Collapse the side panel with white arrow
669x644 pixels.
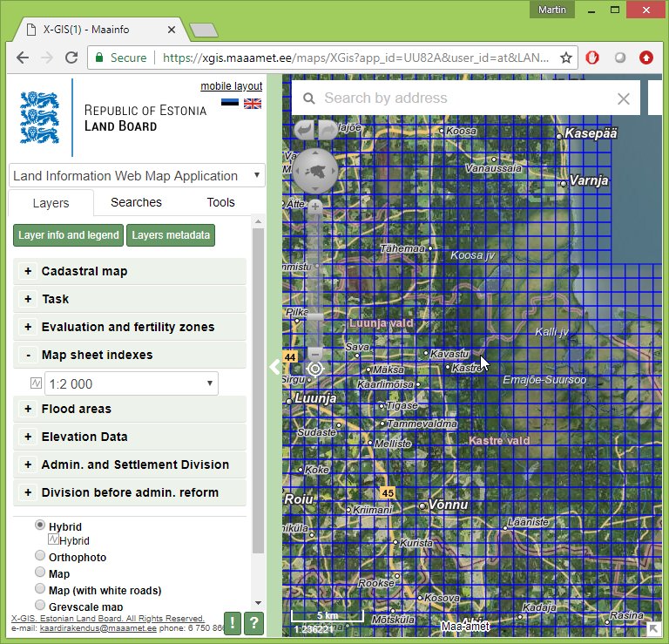coord(274,367)
